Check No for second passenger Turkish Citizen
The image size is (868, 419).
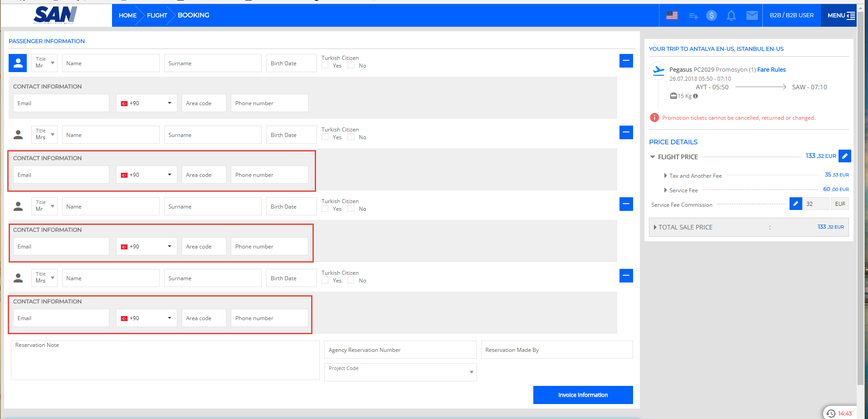[x=351, y=137]
